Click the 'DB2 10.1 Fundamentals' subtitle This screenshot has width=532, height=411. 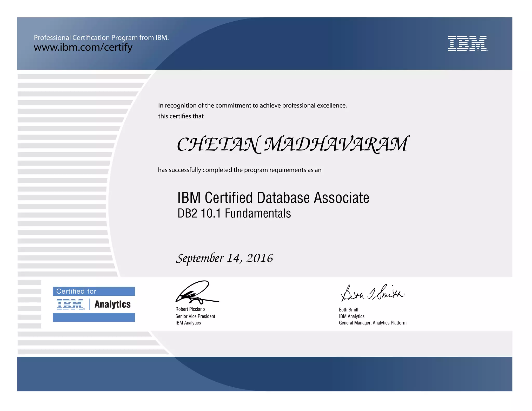(234, 214)
